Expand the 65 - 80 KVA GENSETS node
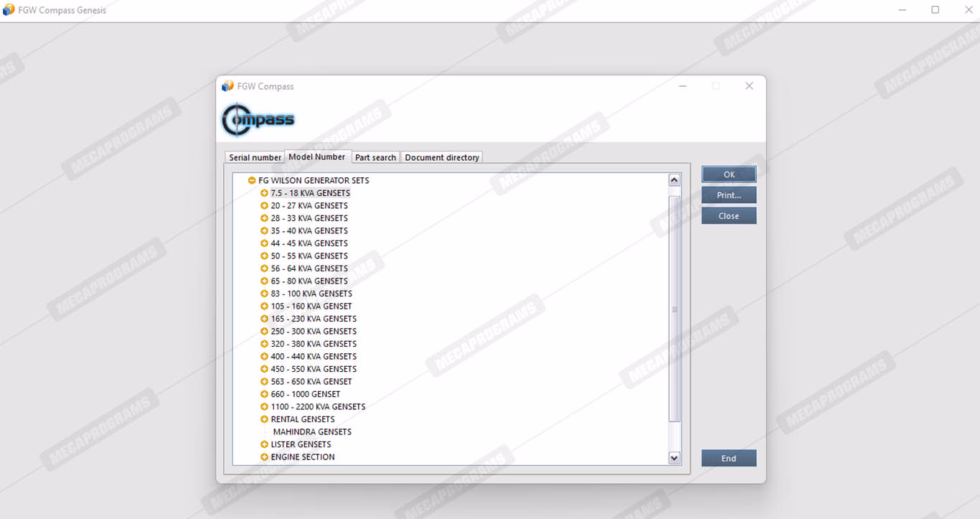 tap(264, 281)
